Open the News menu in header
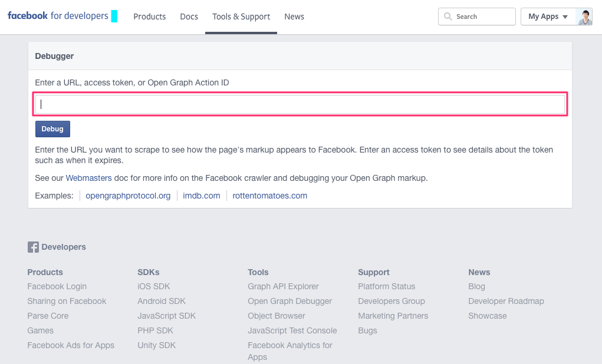 (x=294, y=16)
